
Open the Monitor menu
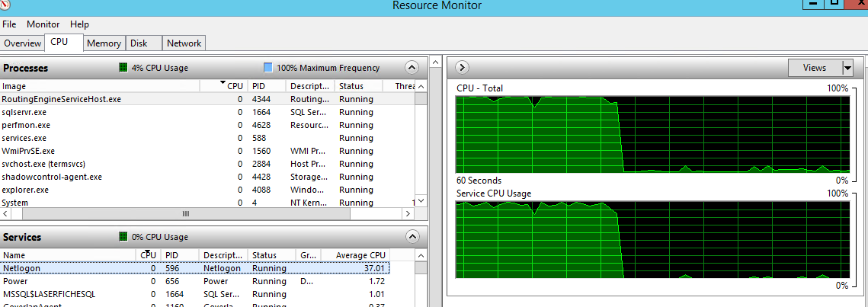tap(43, 24)
